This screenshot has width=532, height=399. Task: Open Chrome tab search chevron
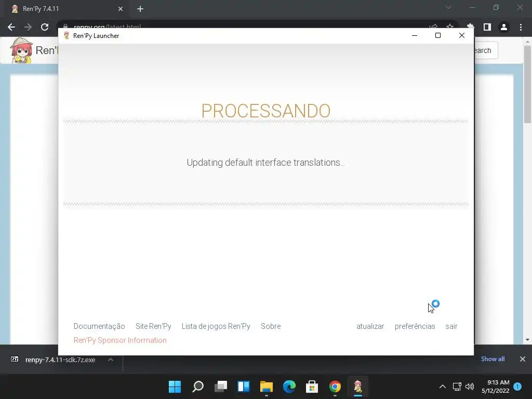pyautogui.click(x=448, y=7)
